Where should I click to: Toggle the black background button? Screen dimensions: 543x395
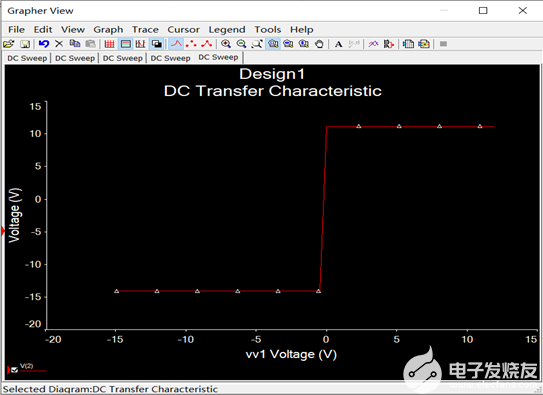pos(157,44)
